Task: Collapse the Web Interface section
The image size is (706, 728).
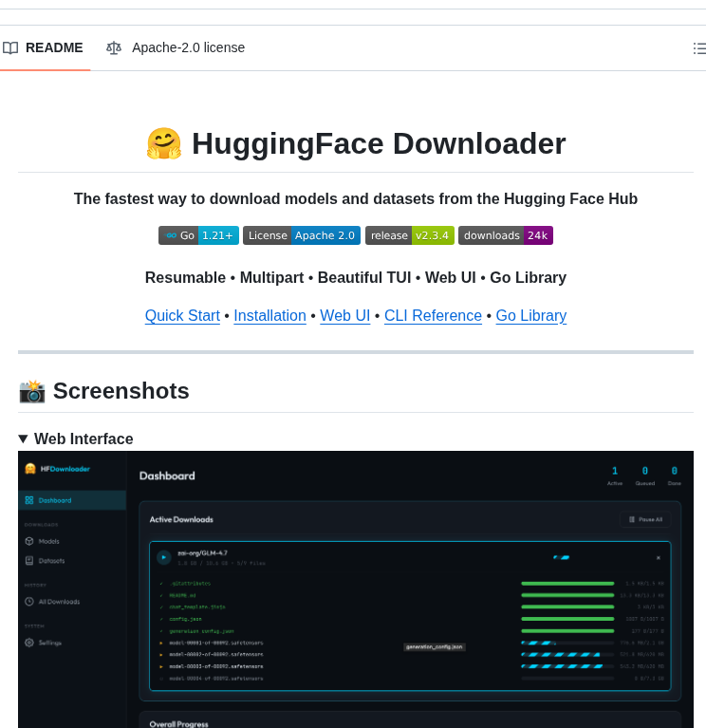Action: point(76,439)
